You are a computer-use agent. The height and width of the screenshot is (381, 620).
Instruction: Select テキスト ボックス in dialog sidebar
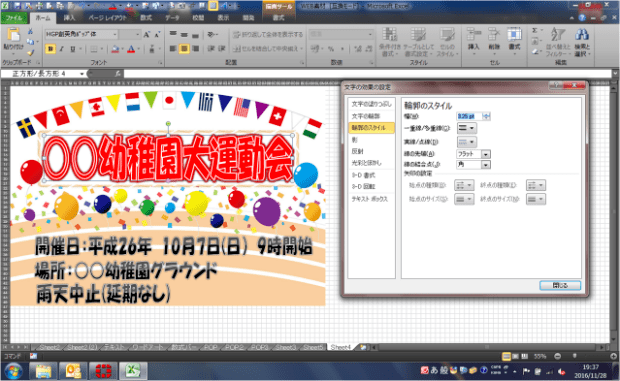pyautogui.click(x=371, y=199)
